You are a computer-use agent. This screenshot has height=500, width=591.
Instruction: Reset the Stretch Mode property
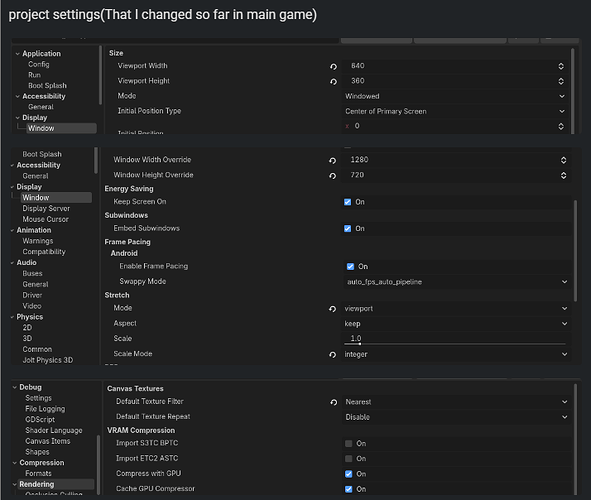(x=332, y=309)
